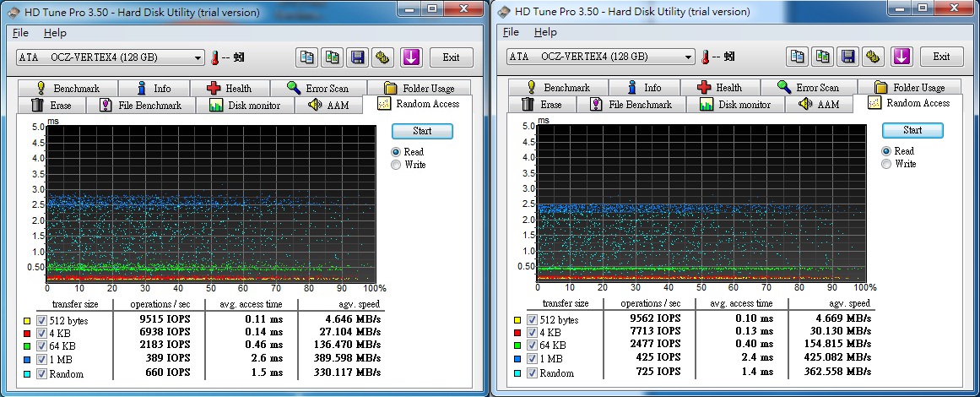Copy info to clipboard in right window
980x397 pixels.
pyautogui.click(x=798, y=57)
